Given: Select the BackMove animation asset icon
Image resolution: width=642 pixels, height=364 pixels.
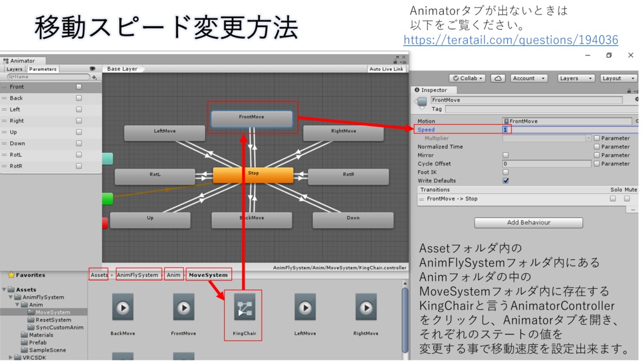Looking at the screenshot, I should coord(123,308).
